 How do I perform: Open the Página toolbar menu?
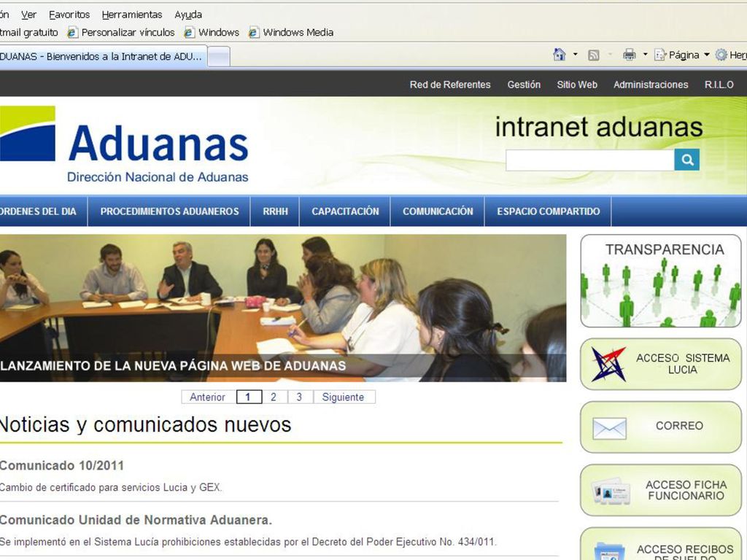point(682,55)
